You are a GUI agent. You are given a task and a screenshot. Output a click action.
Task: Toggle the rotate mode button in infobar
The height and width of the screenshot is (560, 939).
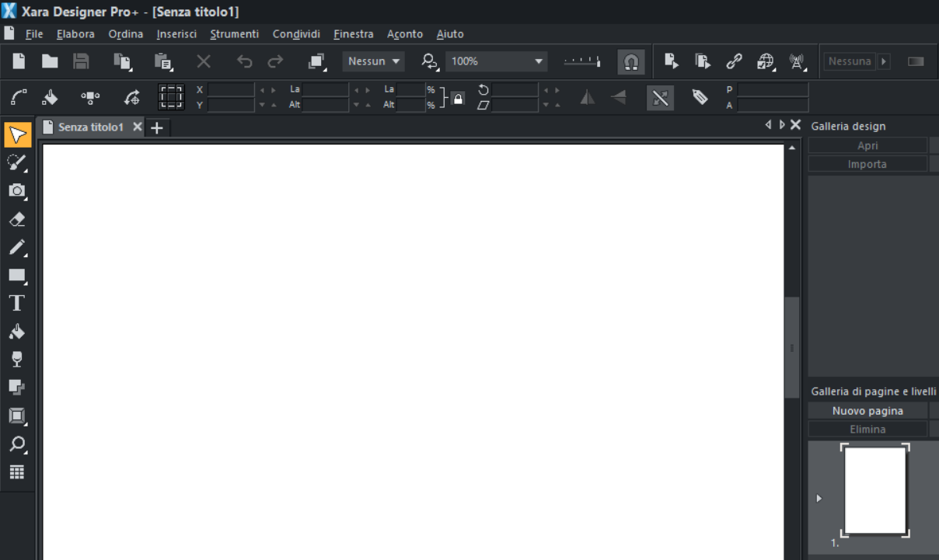point(132,97)
